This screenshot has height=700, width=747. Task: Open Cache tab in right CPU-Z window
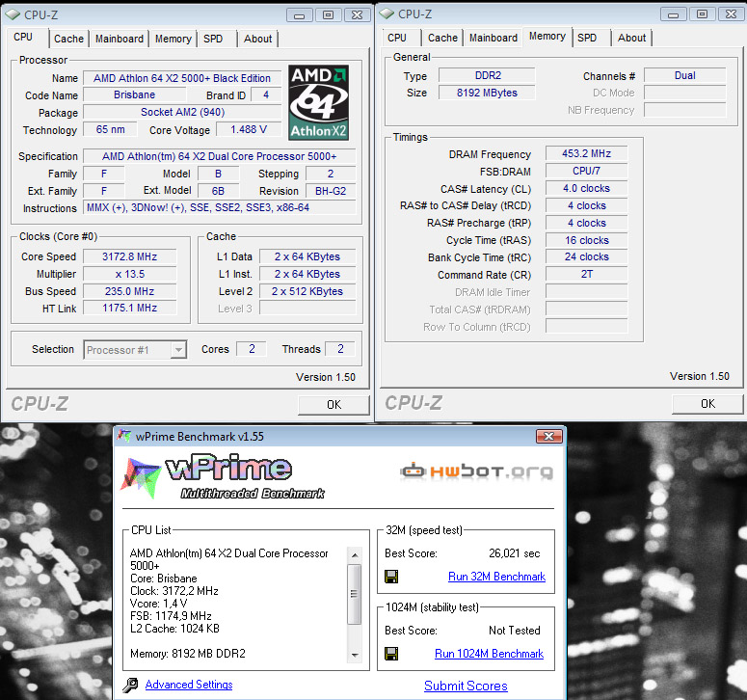[442, 39]
